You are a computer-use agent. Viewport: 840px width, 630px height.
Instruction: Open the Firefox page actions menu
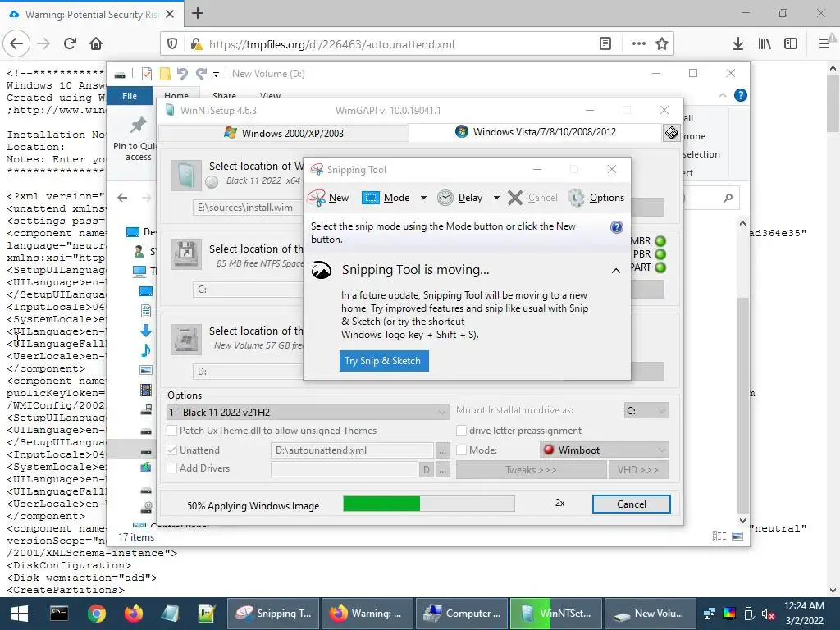point(638,44)
